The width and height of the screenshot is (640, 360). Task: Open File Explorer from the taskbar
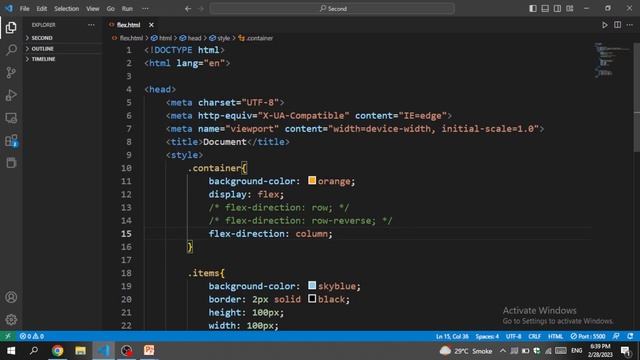(80, 351)
